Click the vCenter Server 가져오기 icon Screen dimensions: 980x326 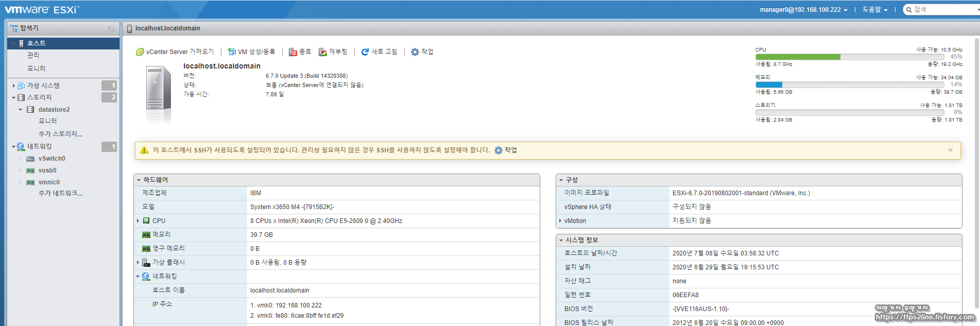click(x=140, y=52)
